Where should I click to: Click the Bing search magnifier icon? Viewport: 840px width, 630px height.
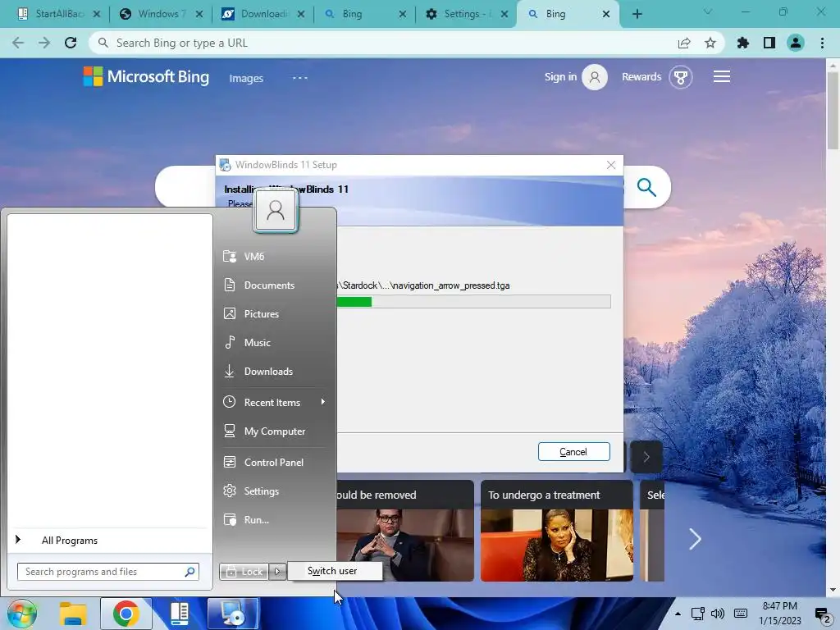pos(646,188)
